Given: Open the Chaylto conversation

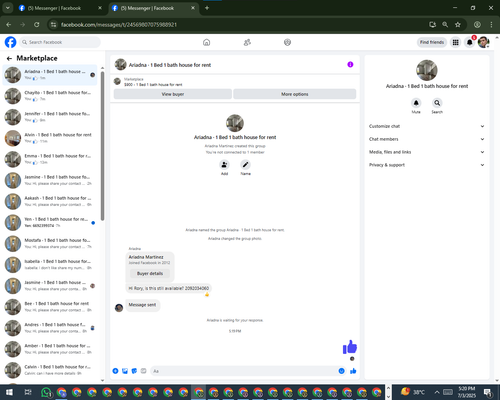Looking at the screenshot, I should click(50, 96).
